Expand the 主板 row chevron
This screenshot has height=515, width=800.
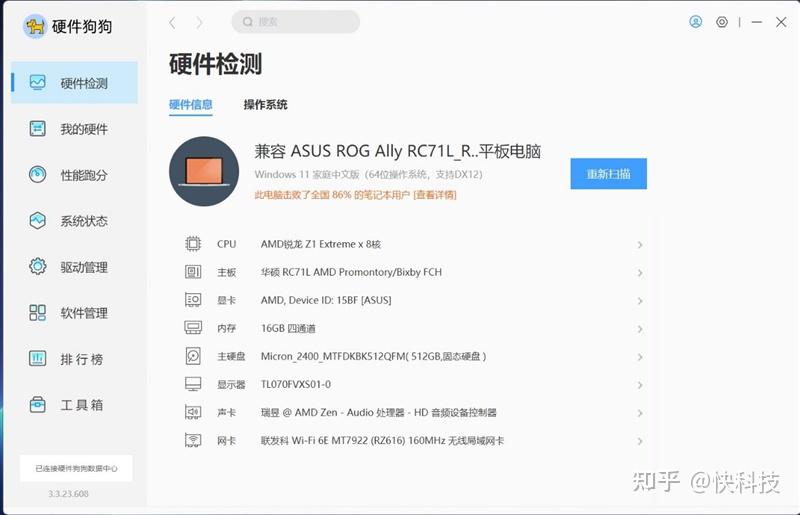coord(639,273)
